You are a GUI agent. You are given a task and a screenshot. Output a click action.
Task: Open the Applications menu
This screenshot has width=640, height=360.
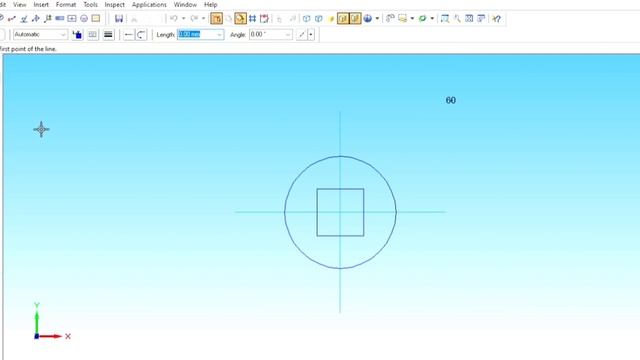(149, 5)
